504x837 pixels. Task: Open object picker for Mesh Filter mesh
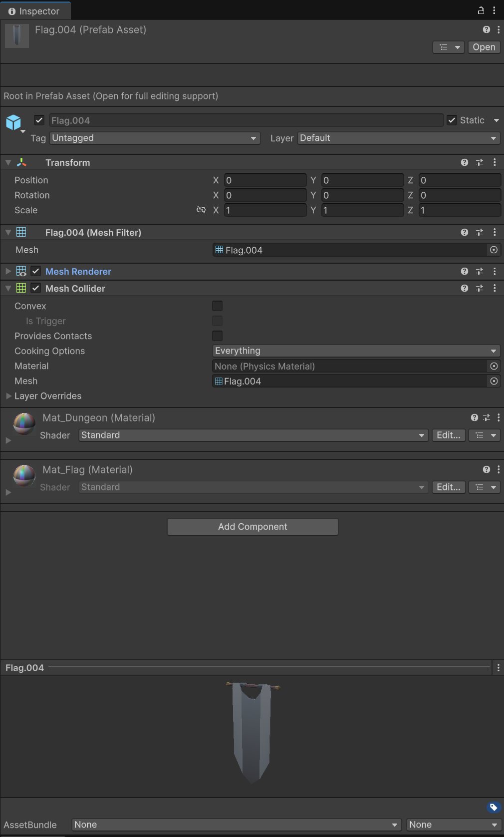tap(494, 250)
